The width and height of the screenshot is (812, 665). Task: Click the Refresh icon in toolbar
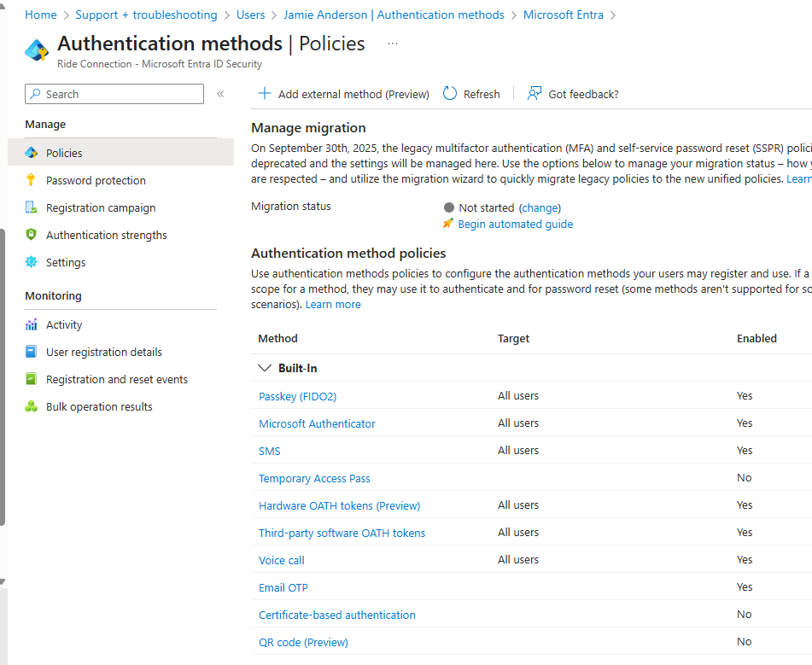(x=450, y=94)
